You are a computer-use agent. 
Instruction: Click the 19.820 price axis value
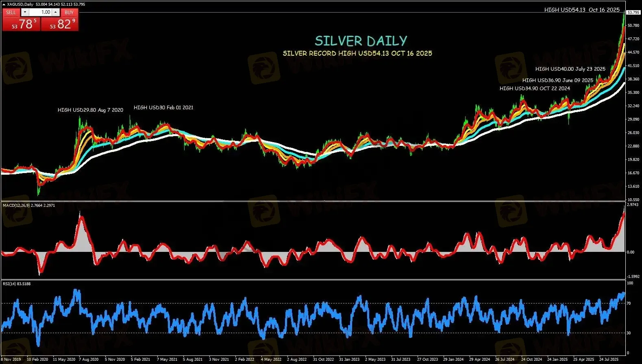(x=633, y=160)
